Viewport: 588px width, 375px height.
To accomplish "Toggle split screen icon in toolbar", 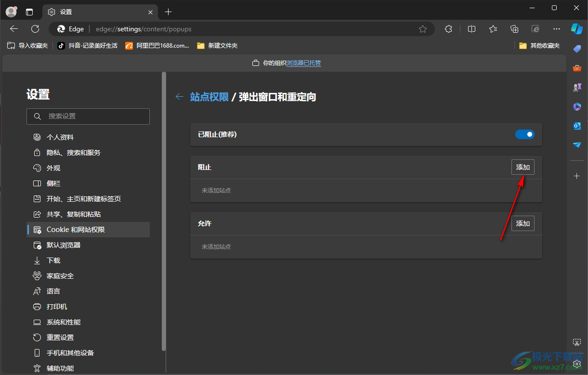I will click(472, 29).
